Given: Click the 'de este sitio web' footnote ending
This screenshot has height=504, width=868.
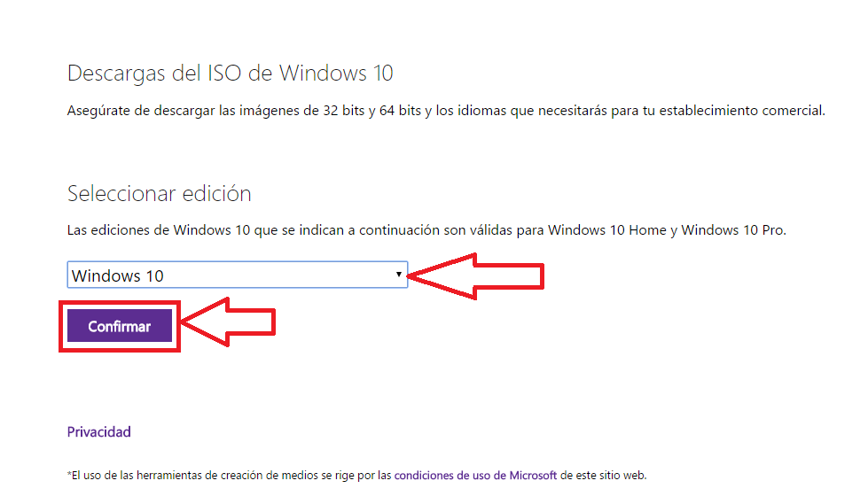Looking at the screenshot, I should click(x=602, y=476).
